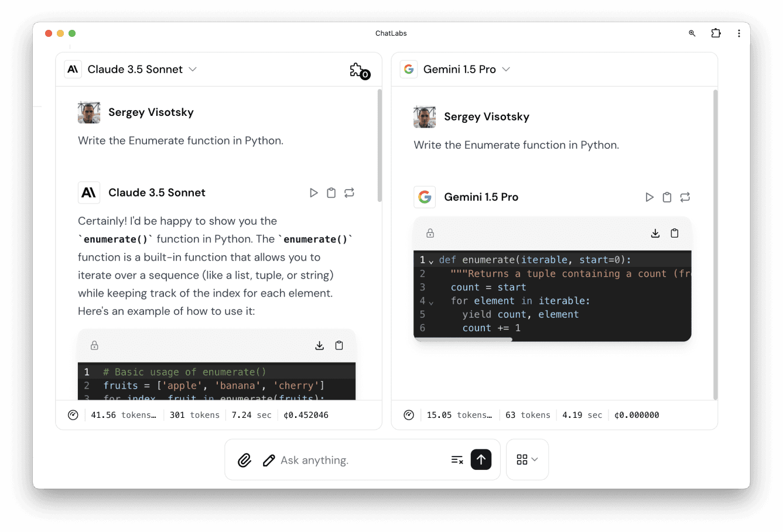Click the Google logo beside Gemini response name
This screenshot has width=783, height=532.
[425, 197]
